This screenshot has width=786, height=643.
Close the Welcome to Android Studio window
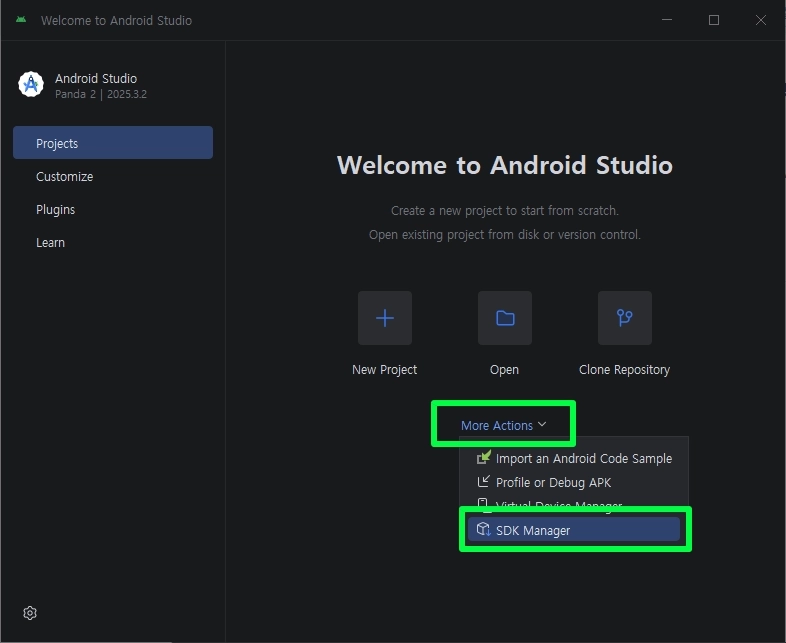pyautogui.click(x=760, y=20)
